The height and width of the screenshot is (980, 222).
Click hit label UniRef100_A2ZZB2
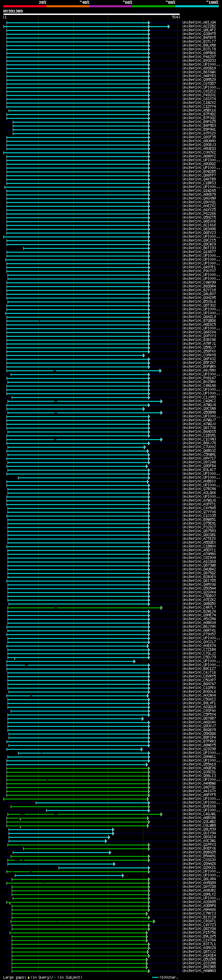(x=199, y=26)
